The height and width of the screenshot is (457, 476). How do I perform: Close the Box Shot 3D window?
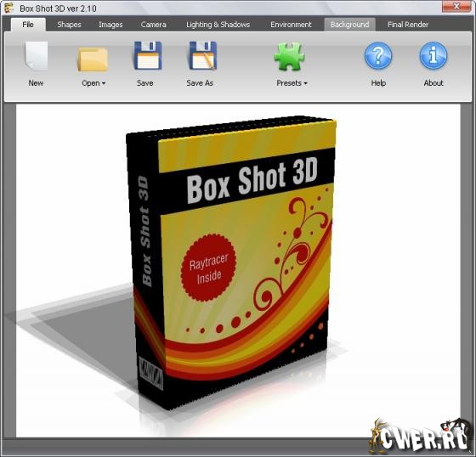click(x=456, y=7)
